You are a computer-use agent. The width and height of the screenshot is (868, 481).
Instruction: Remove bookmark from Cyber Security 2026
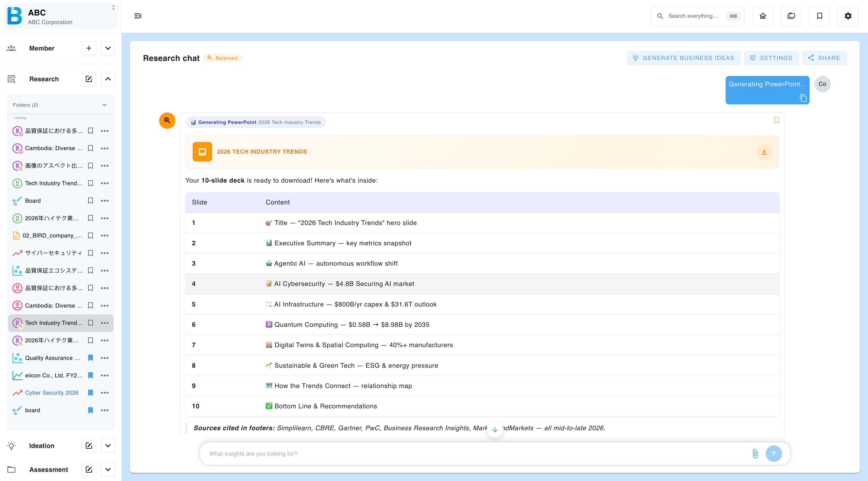point(90,393)
